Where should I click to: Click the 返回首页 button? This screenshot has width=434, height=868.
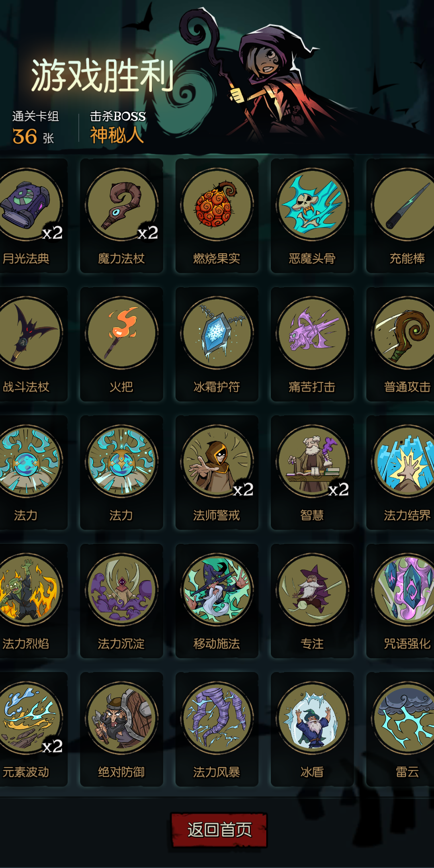(x=219, y=830)
